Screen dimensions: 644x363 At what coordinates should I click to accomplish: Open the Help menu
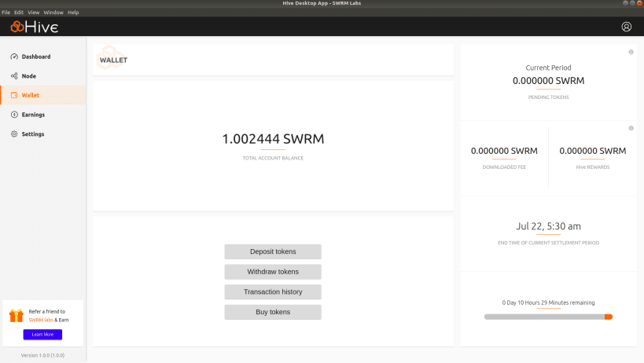pos(73,13)
